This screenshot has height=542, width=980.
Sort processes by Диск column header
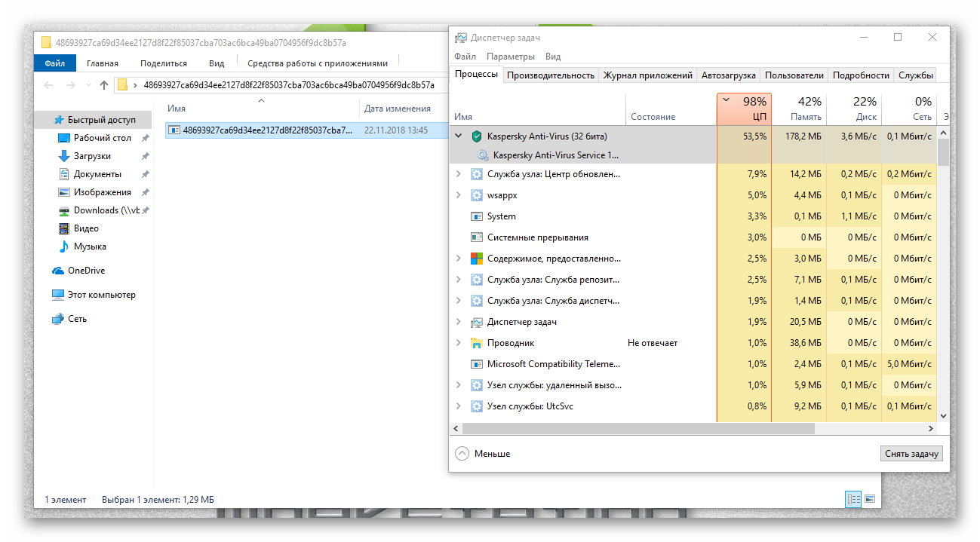[x=854, y=109]
